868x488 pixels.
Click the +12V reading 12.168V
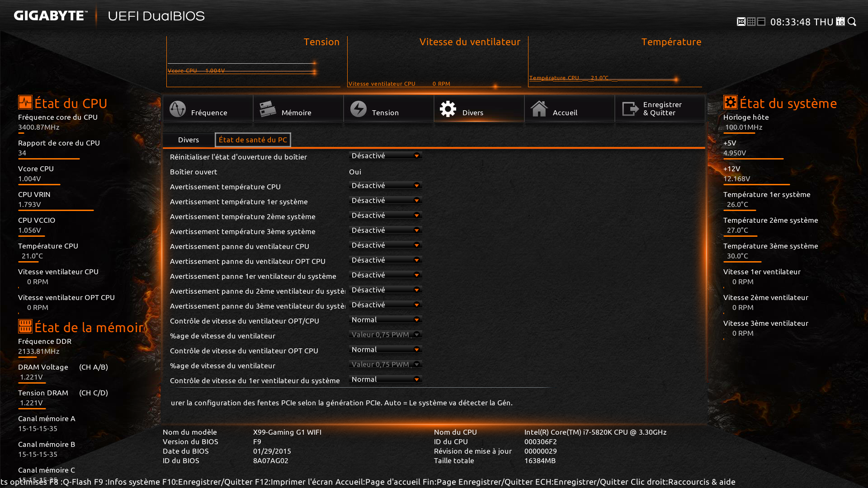pyautogui.click(x=737, y=179)
